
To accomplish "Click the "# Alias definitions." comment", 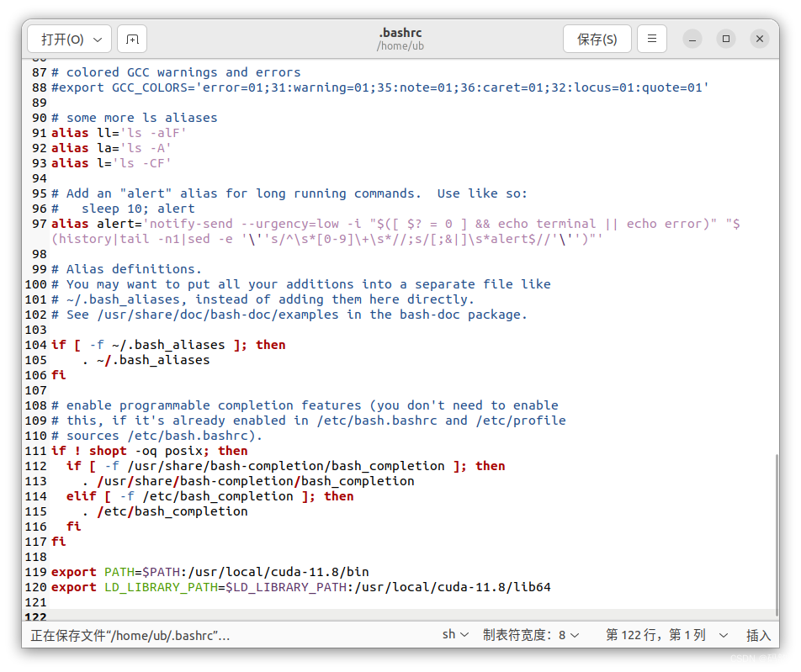I will [127, 269].
